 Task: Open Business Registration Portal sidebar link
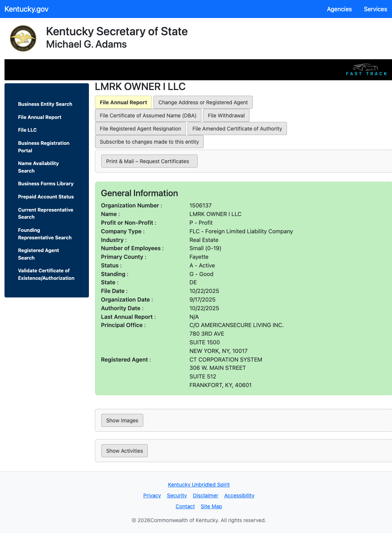click(x=44, y=147)
